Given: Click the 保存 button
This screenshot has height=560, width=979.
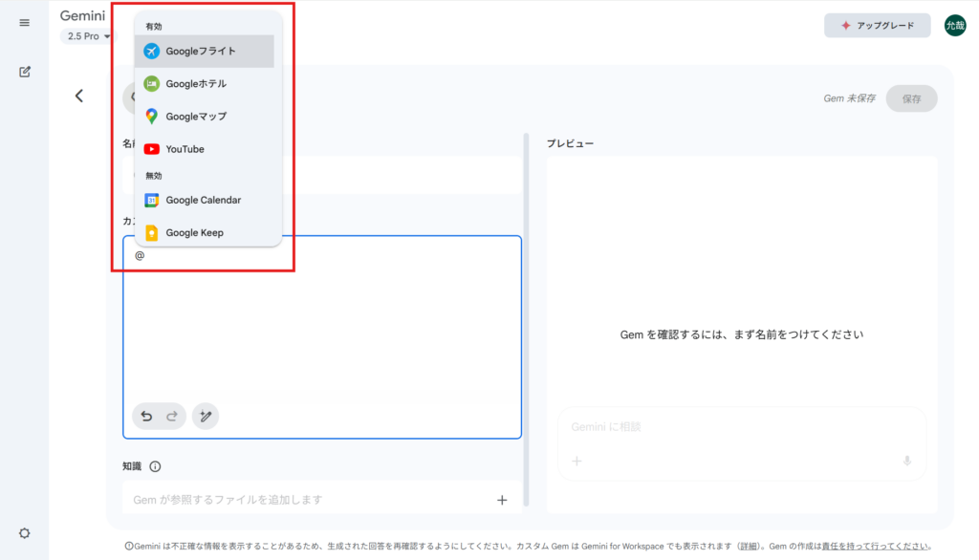Looking at the screenshot, I should (x=911, y=98).
